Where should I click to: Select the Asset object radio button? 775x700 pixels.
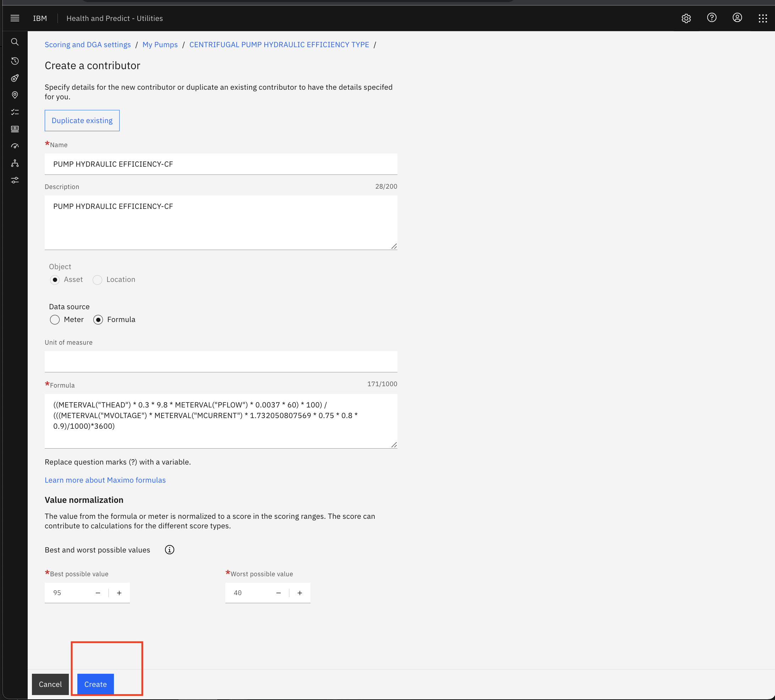click(55, 280)
